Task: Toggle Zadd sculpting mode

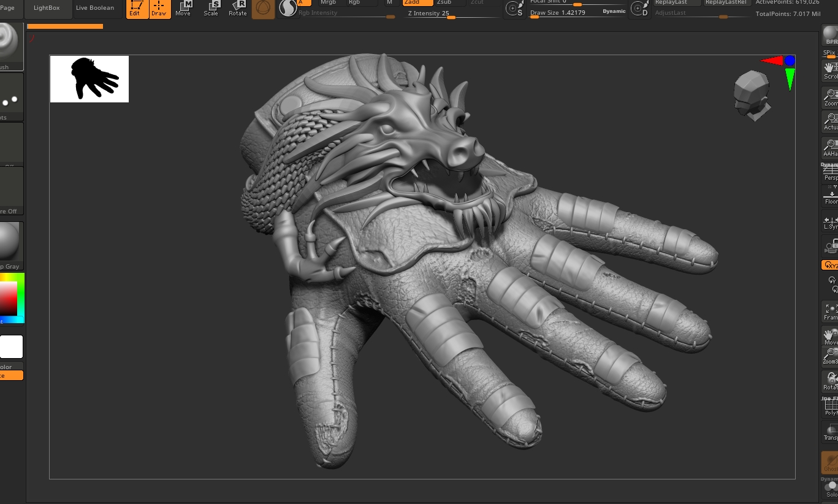Action: pyautogui.click(x=417, y=2)
